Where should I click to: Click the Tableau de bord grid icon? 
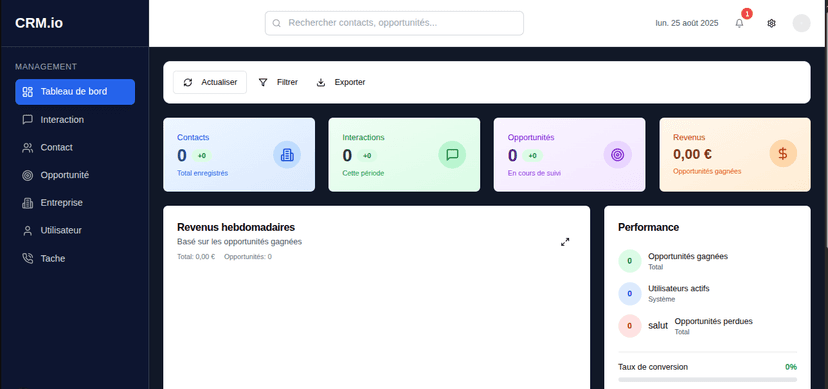coord(27,92)
